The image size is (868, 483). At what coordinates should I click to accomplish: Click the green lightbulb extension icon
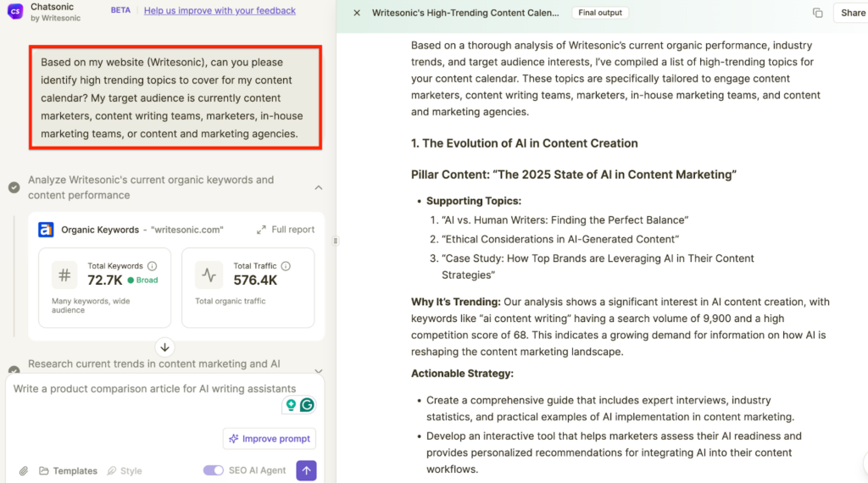(x=291, y=405)
